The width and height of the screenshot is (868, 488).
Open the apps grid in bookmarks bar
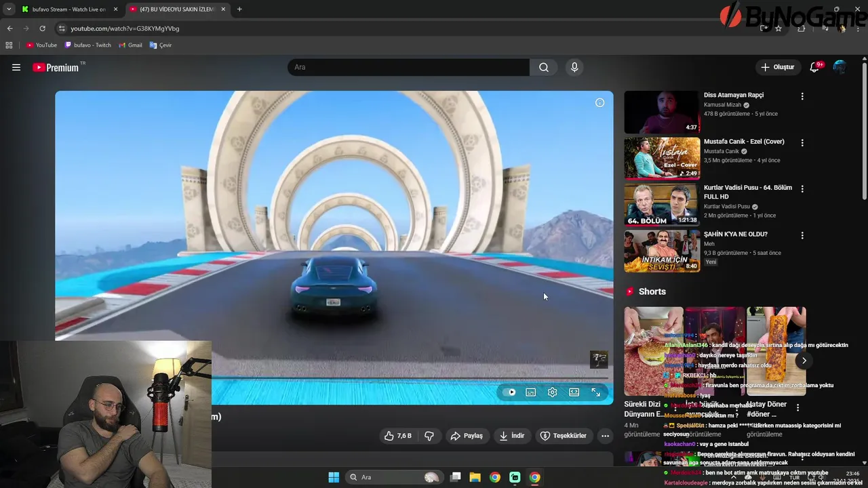coord(9,45)
